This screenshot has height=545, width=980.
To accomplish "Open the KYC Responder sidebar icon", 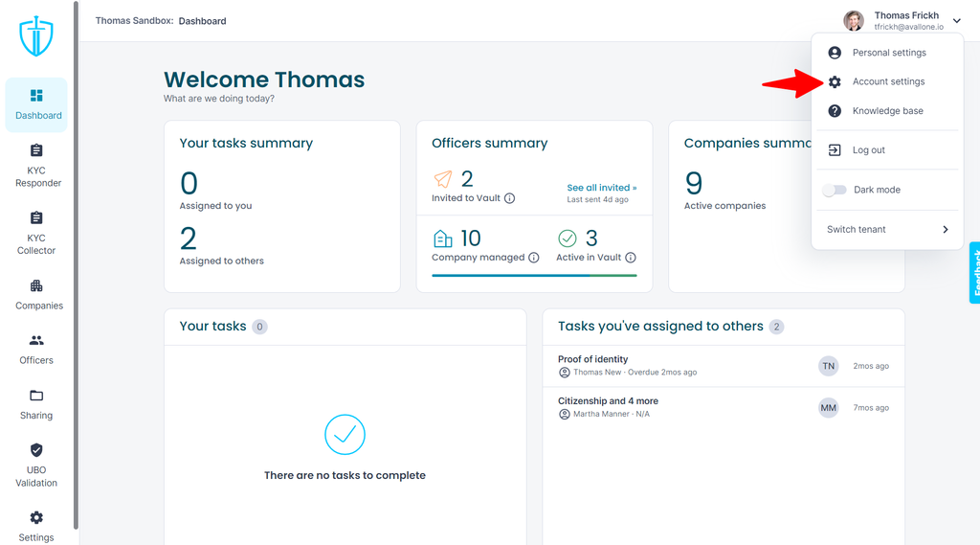I will coord(37,150).
